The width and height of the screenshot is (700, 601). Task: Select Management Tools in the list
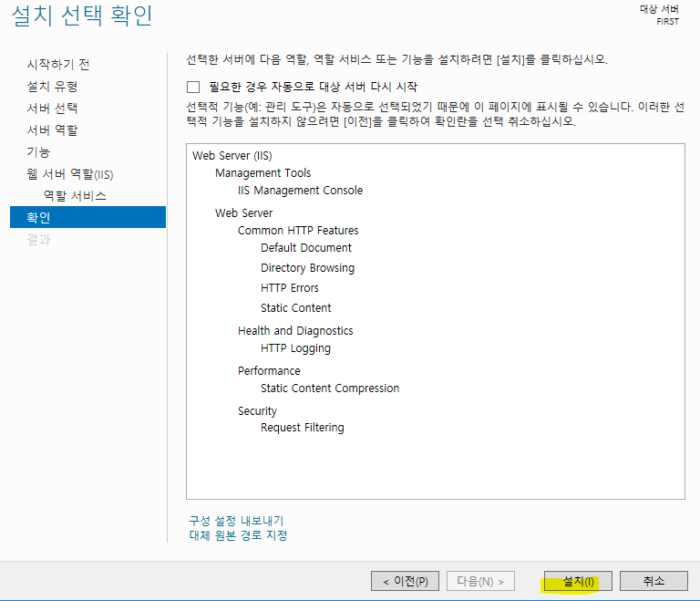[x=262, y=173]
